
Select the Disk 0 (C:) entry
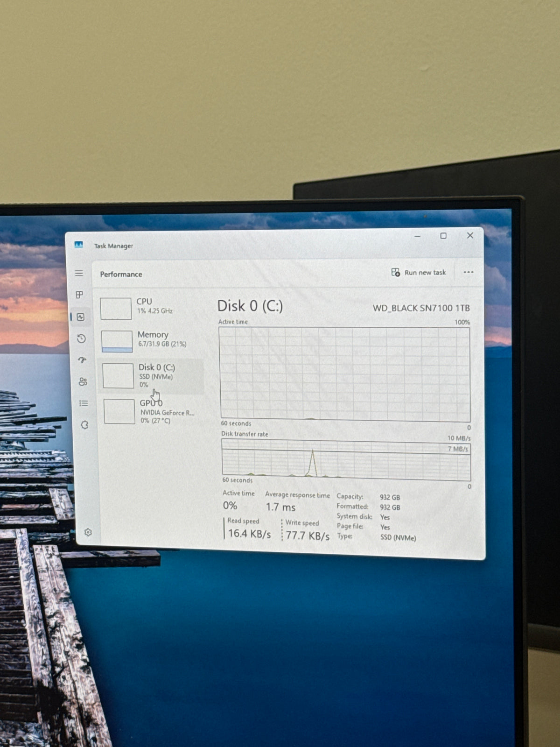(x=152, y=376)
